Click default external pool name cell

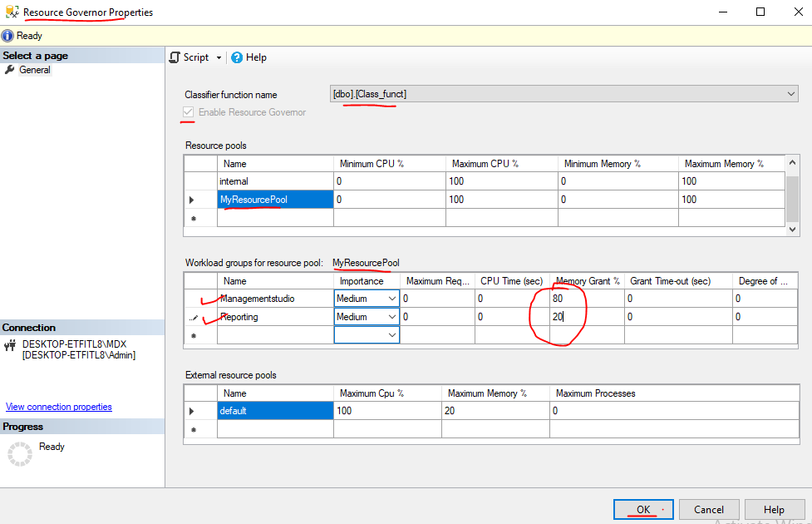pyautogui.click(x=275, y=411)
